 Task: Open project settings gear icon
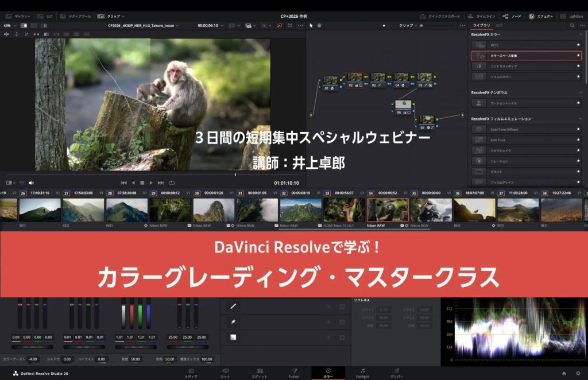(x=578, y=373)
